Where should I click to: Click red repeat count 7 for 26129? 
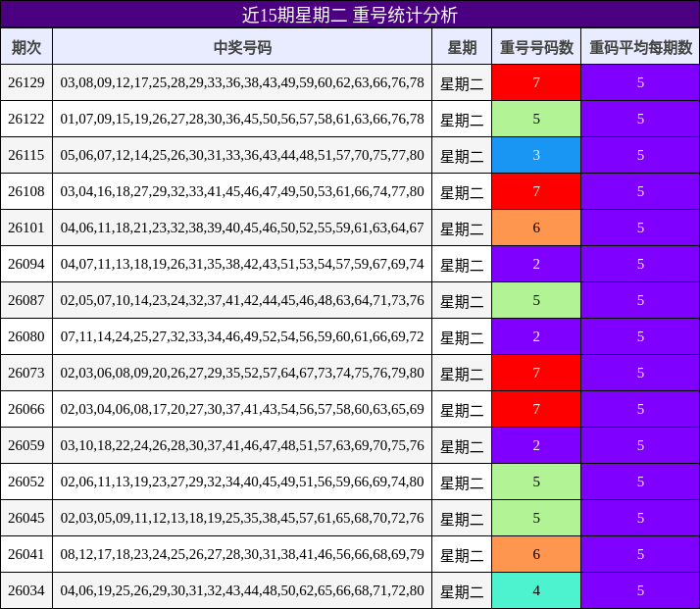pos(536,82)
